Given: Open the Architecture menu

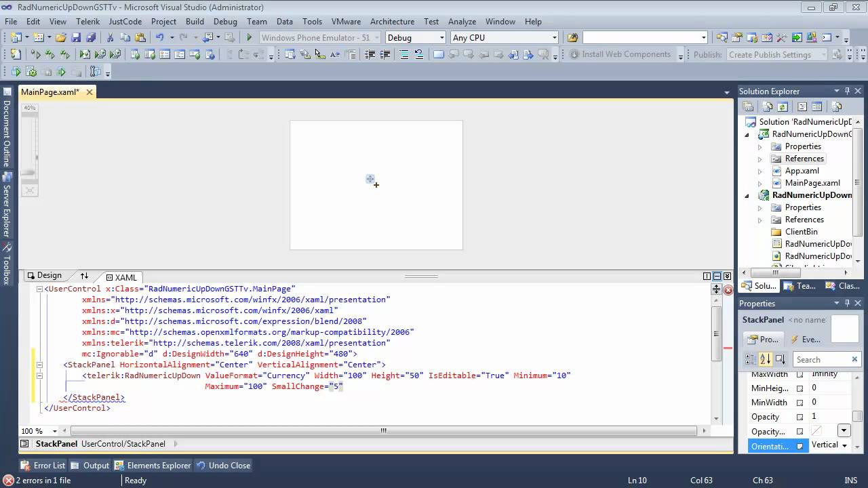Looking at the screenshot, I should click(392, 21).
